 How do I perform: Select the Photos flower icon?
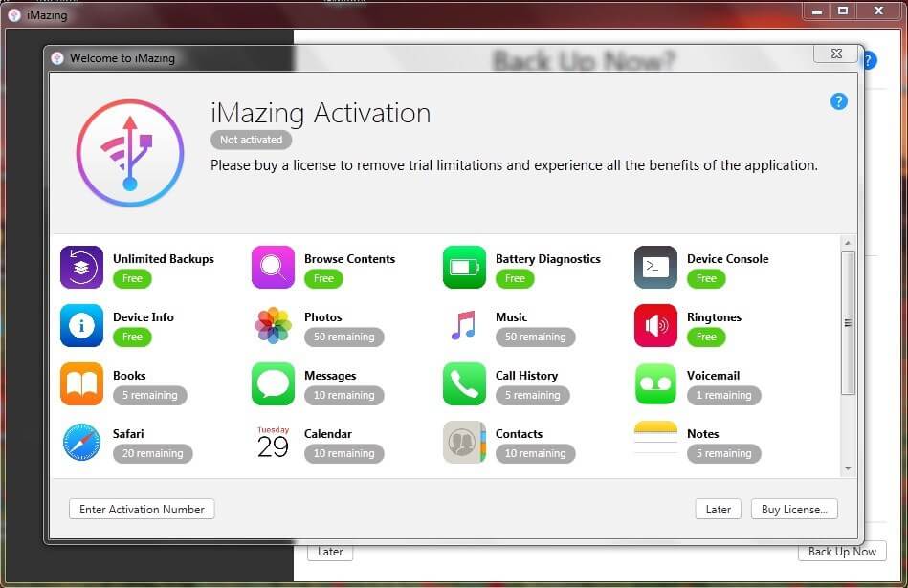pos(273,326)
